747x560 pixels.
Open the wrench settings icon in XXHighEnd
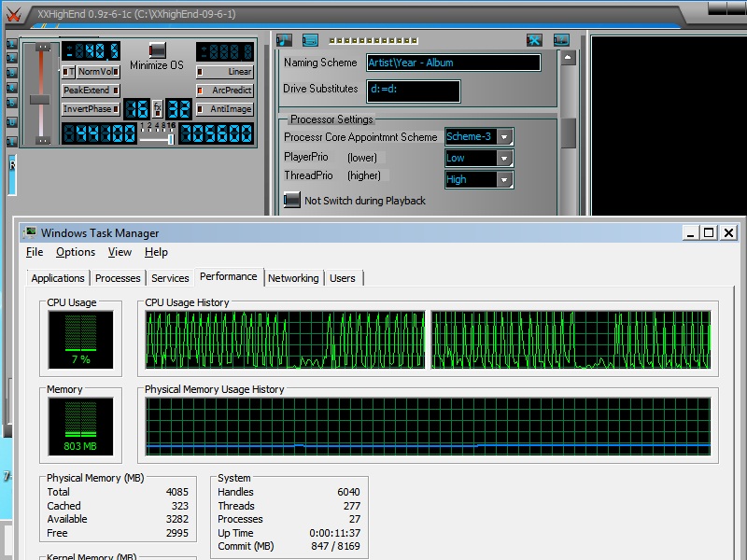pyautogui.click(x=534, y=40)
